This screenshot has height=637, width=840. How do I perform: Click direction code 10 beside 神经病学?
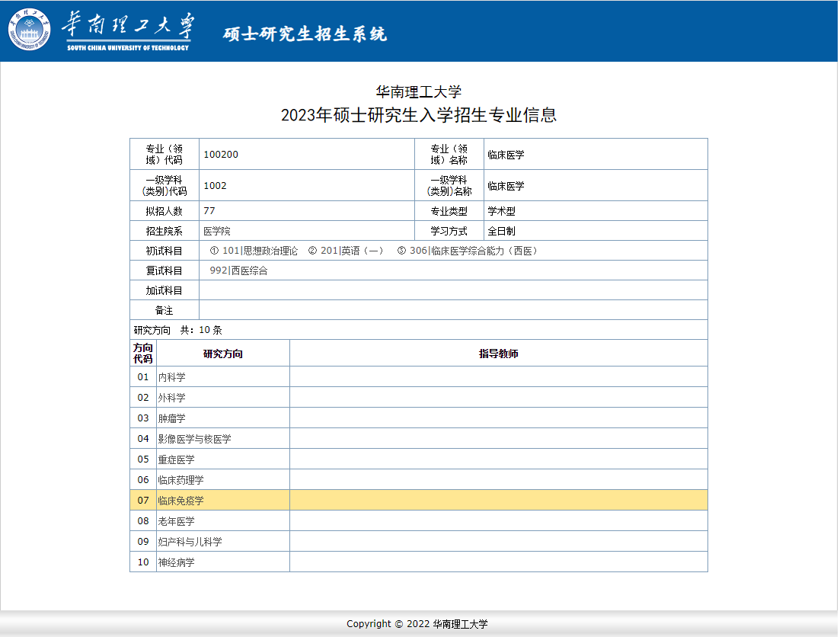click(x=143, y=562)
